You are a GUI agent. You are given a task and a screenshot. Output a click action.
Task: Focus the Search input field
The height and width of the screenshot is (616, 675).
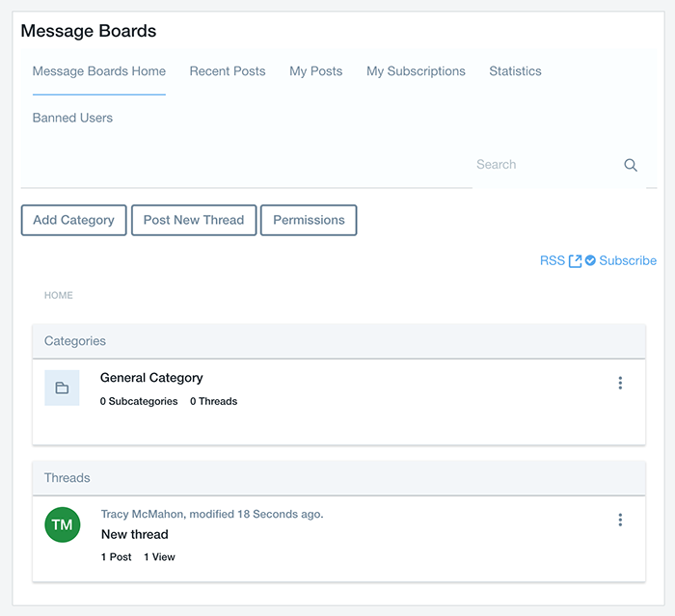[547, 165]
